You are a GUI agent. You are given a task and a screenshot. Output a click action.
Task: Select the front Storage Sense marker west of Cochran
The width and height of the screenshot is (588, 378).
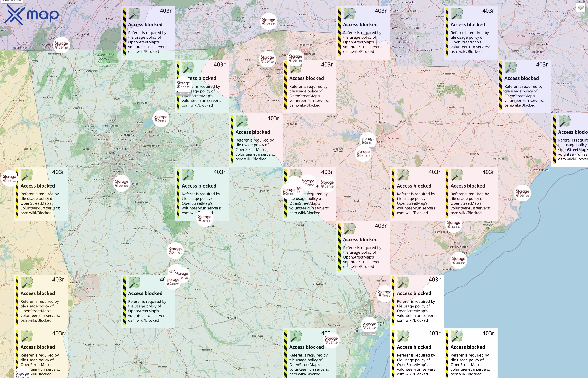click(x=173, y=281)
